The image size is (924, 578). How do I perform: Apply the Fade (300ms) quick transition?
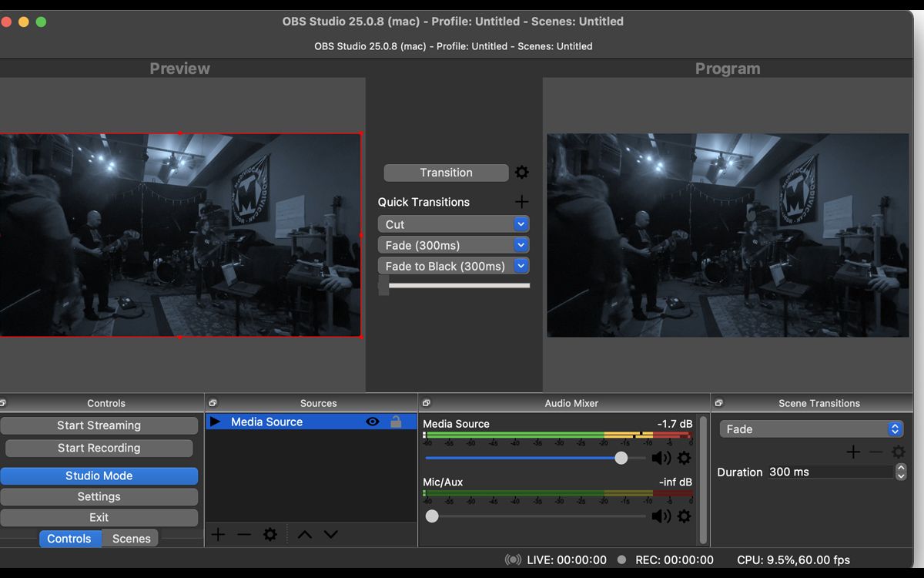445,245
